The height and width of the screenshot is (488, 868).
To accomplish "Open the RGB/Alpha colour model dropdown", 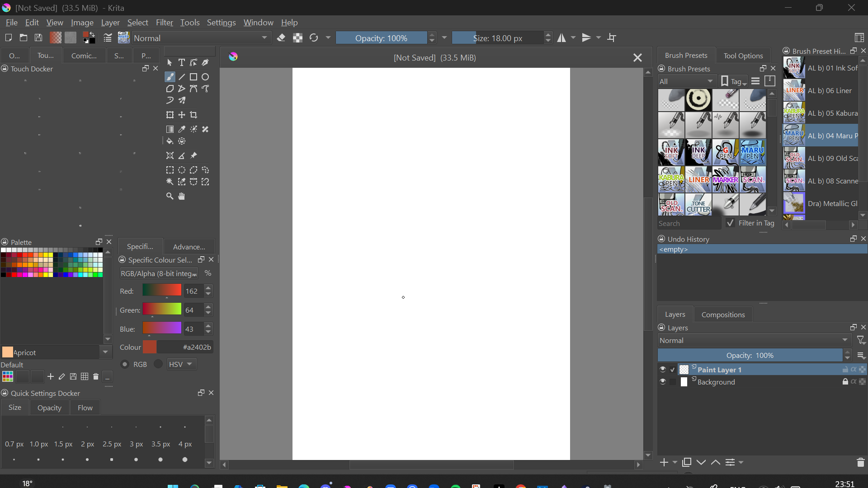I will coord(159,274).
